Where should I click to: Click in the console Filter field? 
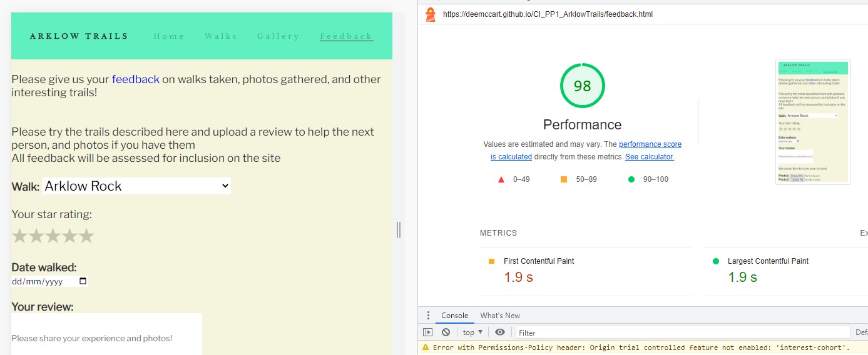682,332
